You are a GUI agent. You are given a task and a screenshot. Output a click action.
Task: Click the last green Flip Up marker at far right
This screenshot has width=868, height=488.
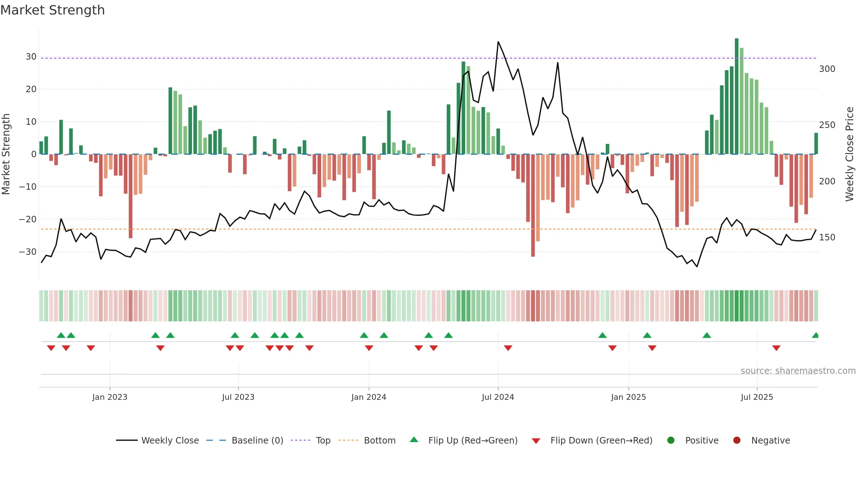816,335
